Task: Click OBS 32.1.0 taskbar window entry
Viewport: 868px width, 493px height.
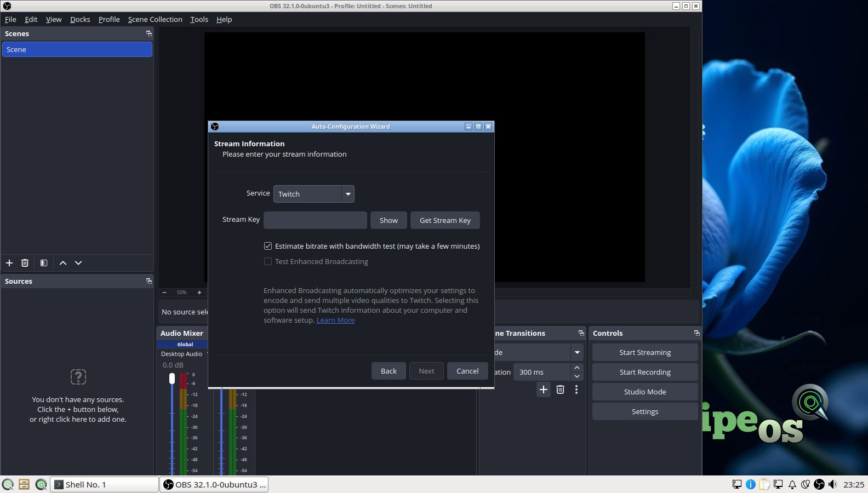Action: click(214, 484)
